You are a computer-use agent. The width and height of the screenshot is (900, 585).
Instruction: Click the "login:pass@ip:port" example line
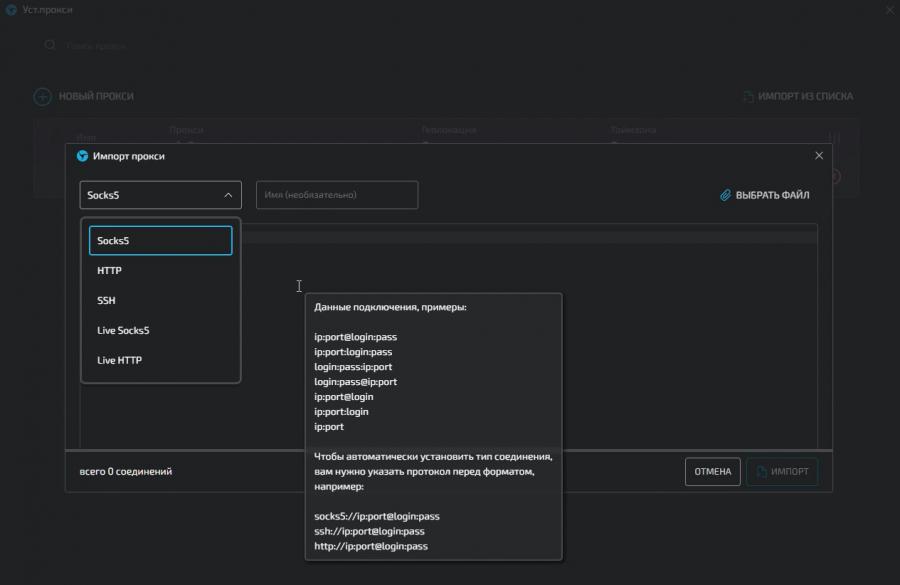[x=356, y=382]
